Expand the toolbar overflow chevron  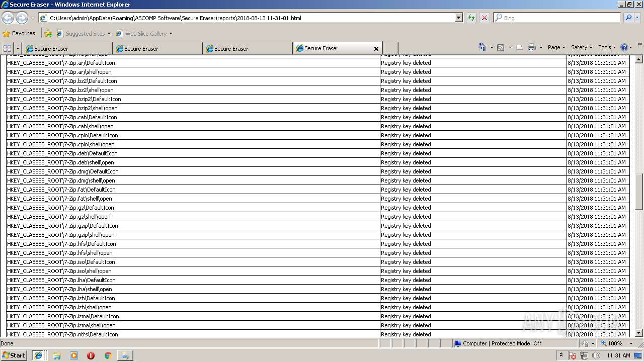click(x=639, y=44)
